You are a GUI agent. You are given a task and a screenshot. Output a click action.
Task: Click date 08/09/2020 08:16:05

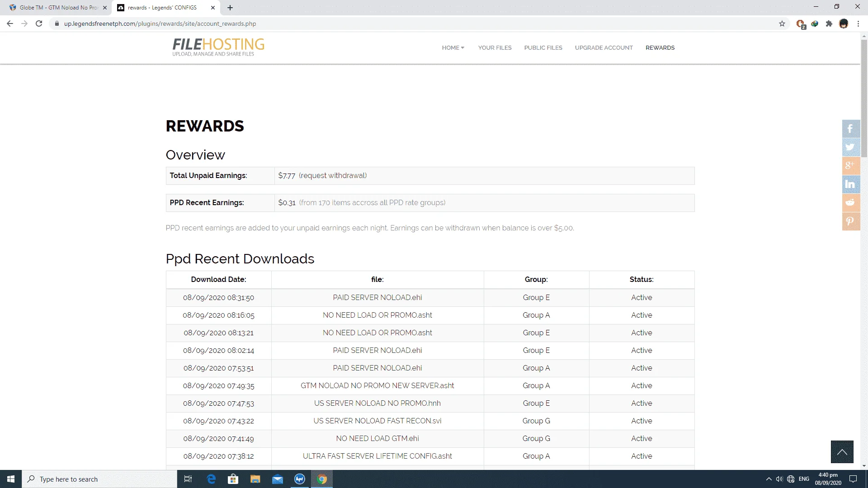click(218, 315)
